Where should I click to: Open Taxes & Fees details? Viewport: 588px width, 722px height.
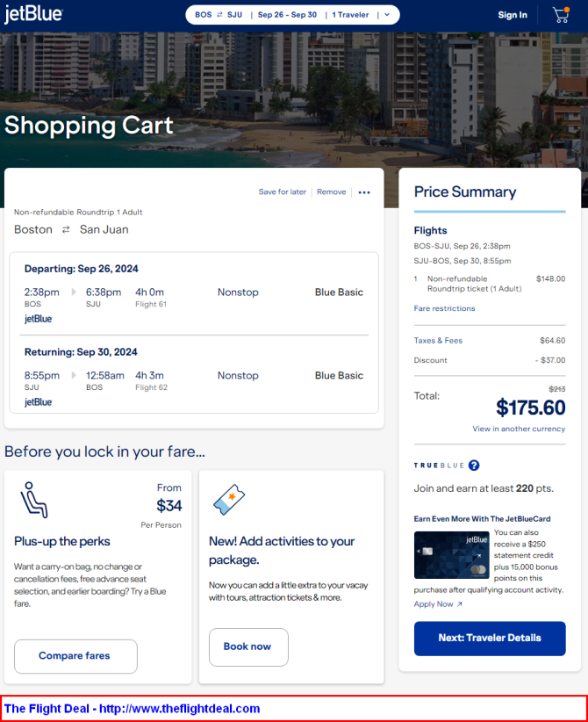click(x=438, y=340)
